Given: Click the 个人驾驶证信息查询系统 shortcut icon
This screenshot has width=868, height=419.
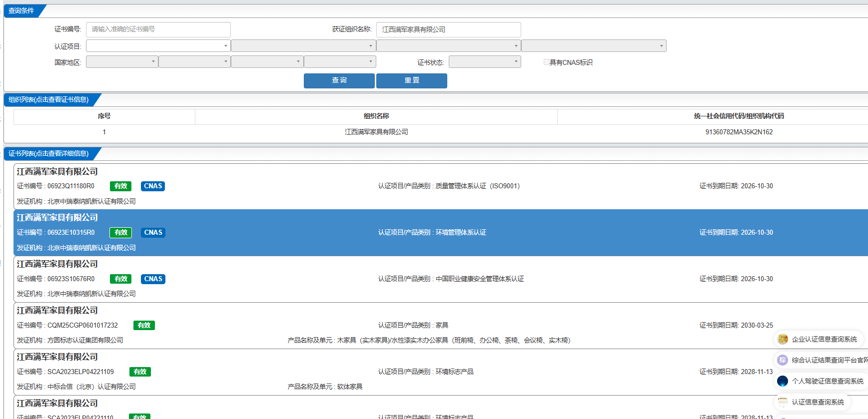Looking at the screenshot, I should [783, 381].
